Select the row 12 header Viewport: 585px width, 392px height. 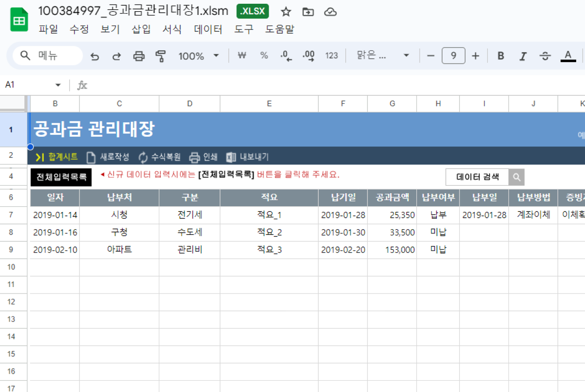[11, 302]
